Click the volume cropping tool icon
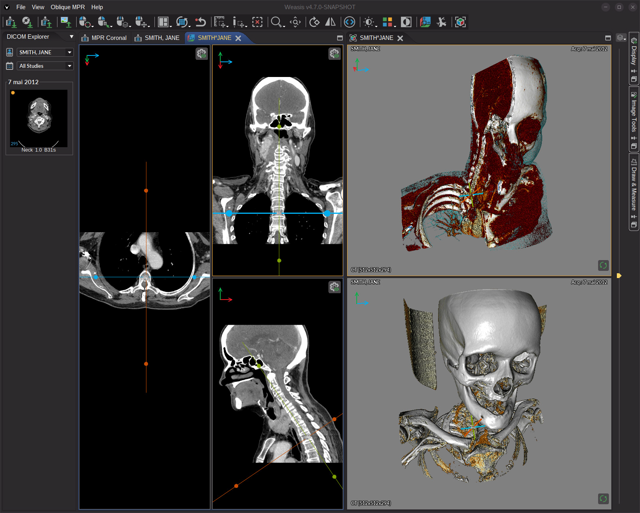The height and width of the screenshot is (513, 640). 442,22
